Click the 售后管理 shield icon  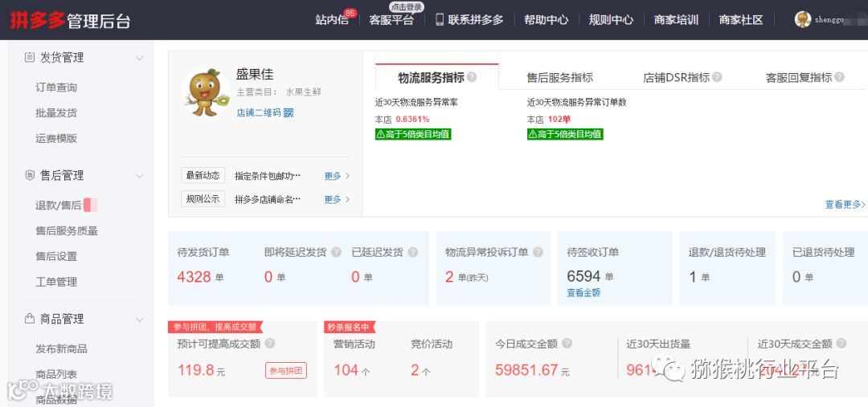30,175
